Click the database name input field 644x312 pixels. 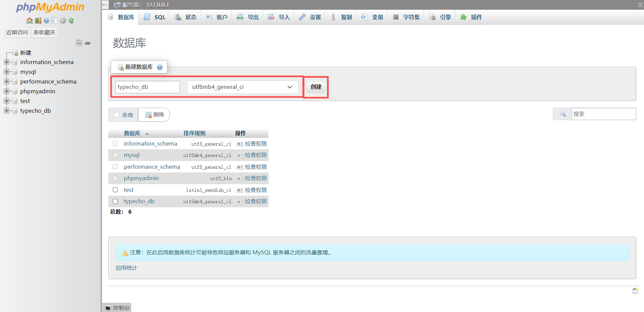click(148, 87)
